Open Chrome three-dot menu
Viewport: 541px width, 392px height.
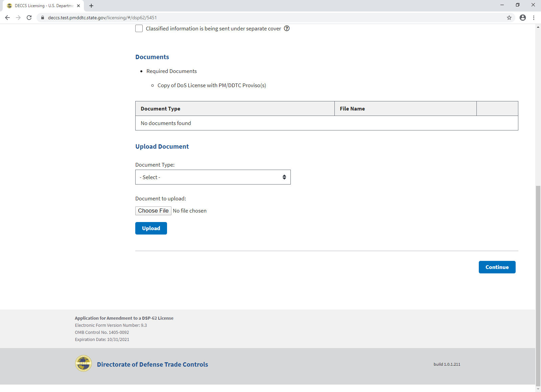click(x=534, y=18)
